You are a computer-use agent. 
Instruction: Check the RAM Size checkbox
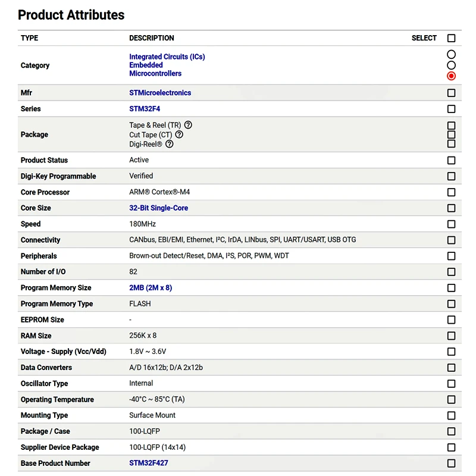pos(452,336)
